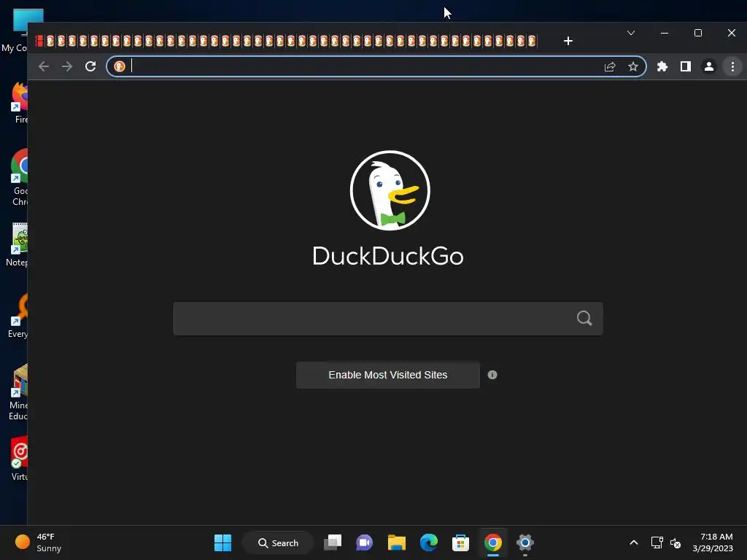Reload the current page
Screen dimensions: 747x560
point(90,66)
